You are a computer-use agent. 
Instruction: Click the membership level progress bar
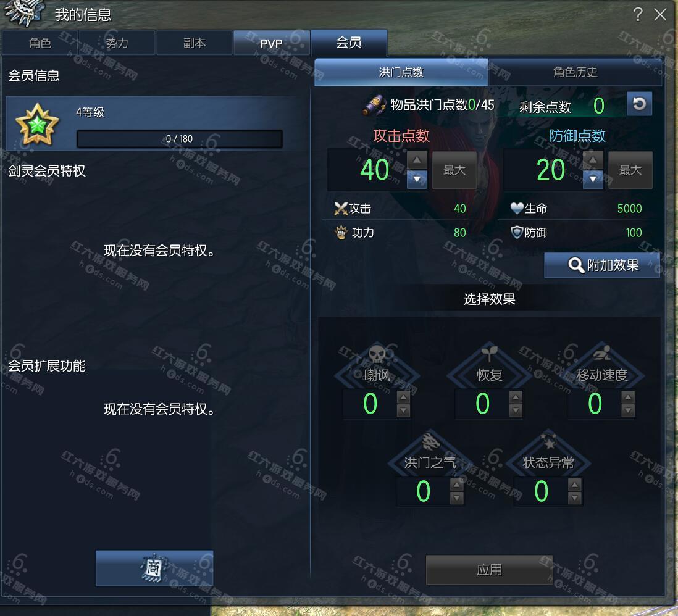tap(180, 139)
